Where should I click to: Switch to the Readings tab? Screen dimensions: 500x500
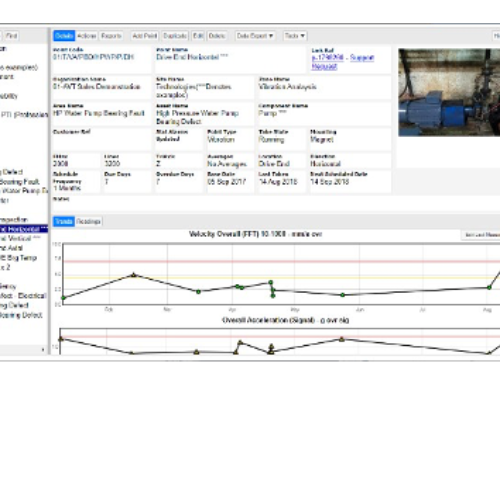[x=88, y=221]
